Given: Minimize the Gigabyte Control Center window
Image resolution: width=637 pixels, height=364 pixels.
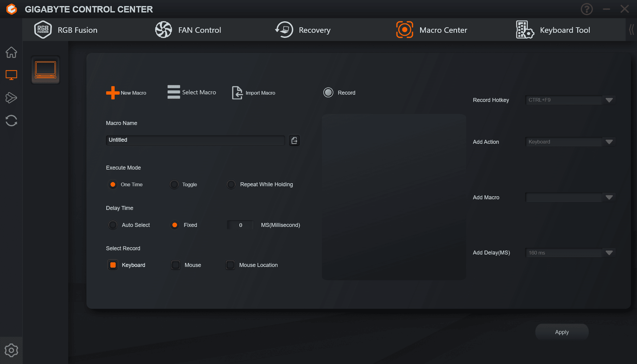Looking at the screenshot, I should 606,9.
